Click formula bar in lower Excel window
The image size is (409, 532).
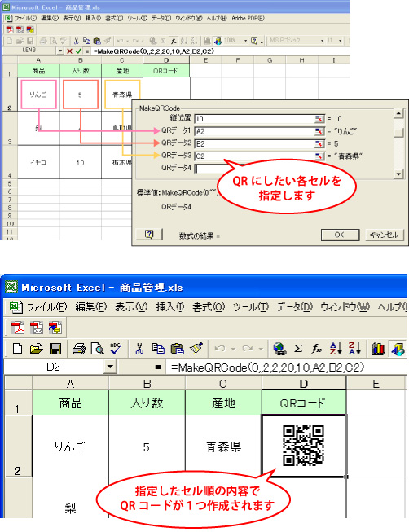coord(287,367)
